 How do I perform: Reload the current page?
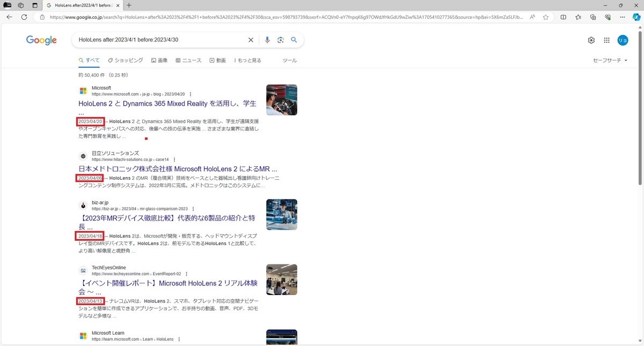click(24, 17)
